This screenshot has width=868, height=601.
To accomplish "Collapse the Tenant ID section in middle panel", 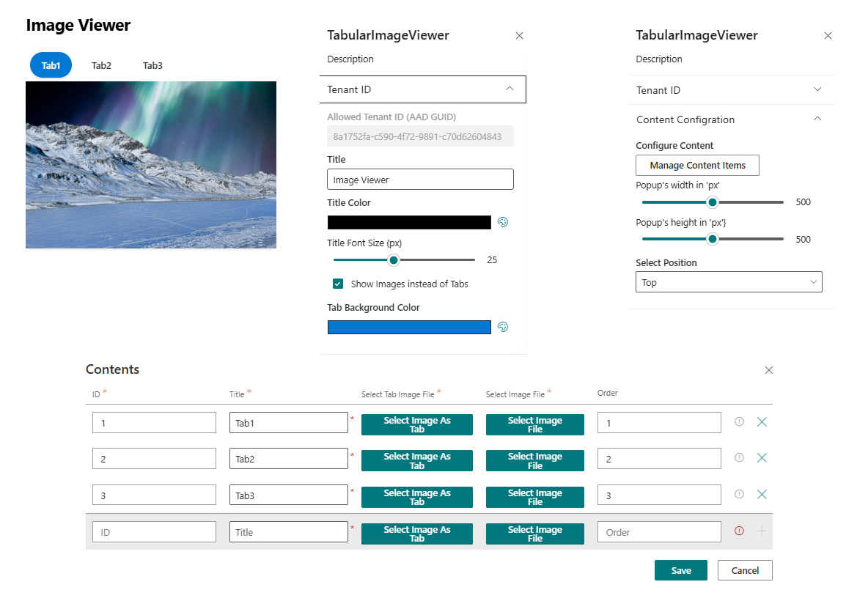I will [x=510, y=89].
